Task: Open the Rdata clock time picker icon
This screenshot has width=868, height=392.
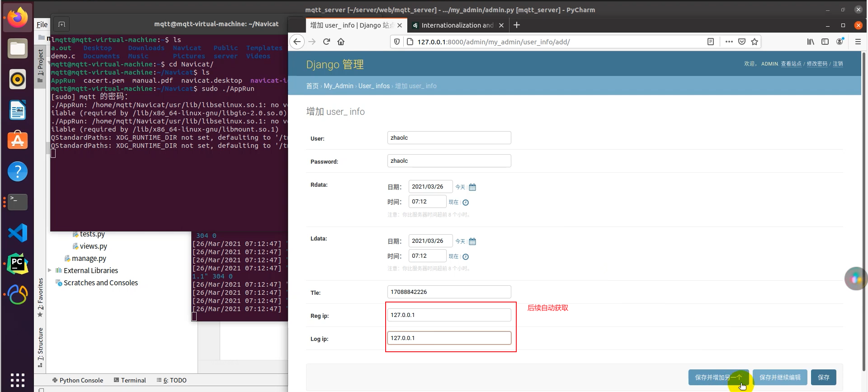Action: pyautogui.click(x=466, y=203)
